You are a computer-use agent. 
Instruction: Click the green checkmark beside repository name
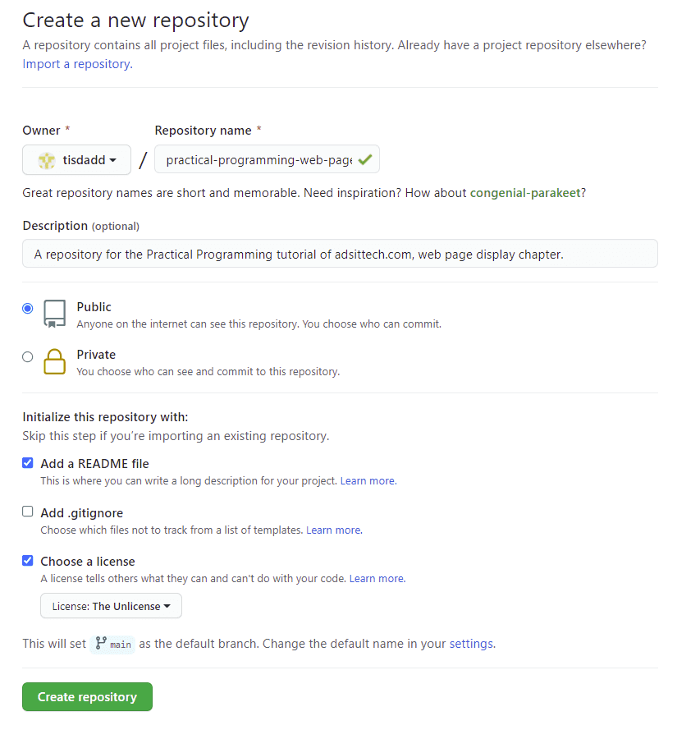point(365,159)
